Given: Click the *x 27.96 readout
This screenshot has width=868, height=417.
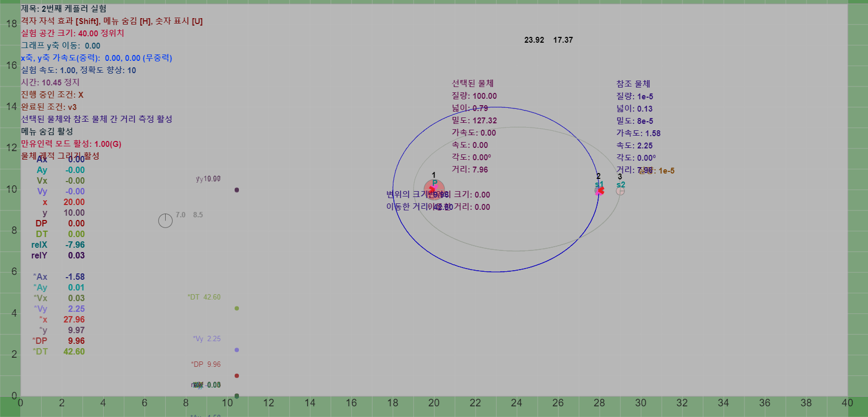Looking at the screenshot, I should click(x=61, y=319).
